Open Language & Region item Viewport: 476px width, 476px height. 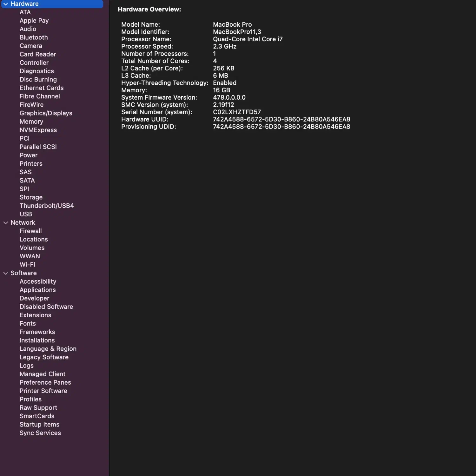click(48, 349)
